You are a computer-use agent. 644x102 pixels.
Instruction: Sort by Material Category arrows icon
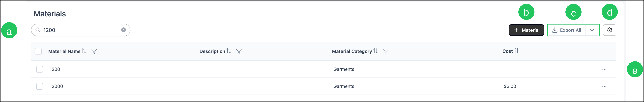click(x=376, y=51)
